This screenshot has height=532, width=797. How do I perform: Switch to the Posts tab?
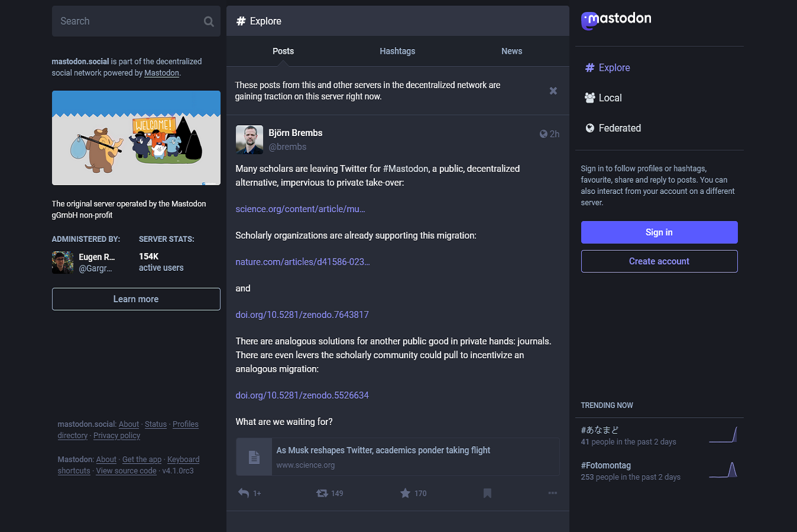click(x=283, y=51)
